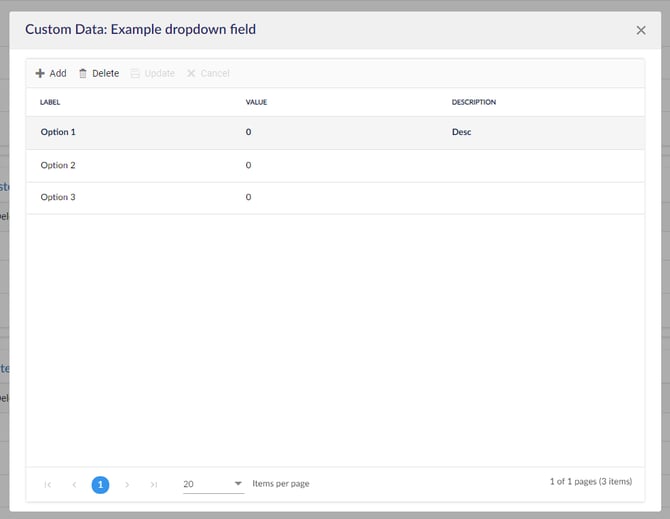Click the Cancel X toolbar button
The height and width of the screenshot is (519, 670).
(208, 73)
